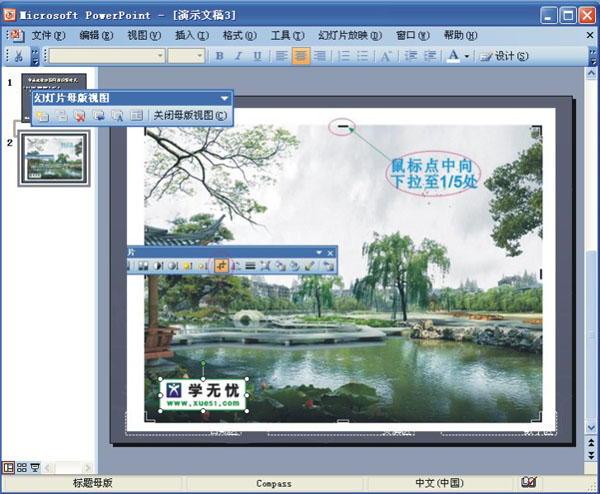600x494 pixels.
Task: Close the Picture floating toolbar
Action: pyautogui.click(x=330, y=253)
